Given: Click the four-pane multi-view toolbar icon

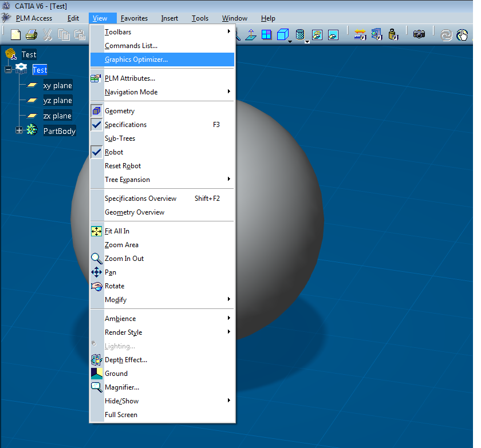Looking at the screenshot, I should [266, 35].
